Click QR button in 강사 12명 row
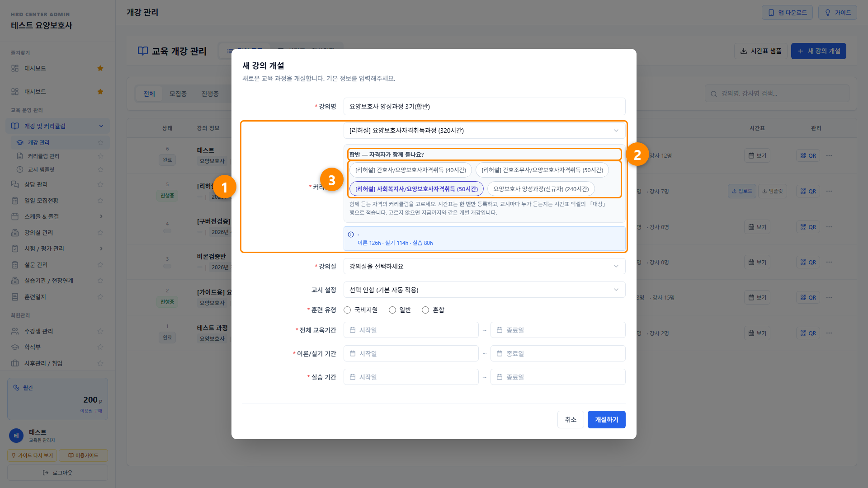The image size is (868, 488). (x=808, y=155)
